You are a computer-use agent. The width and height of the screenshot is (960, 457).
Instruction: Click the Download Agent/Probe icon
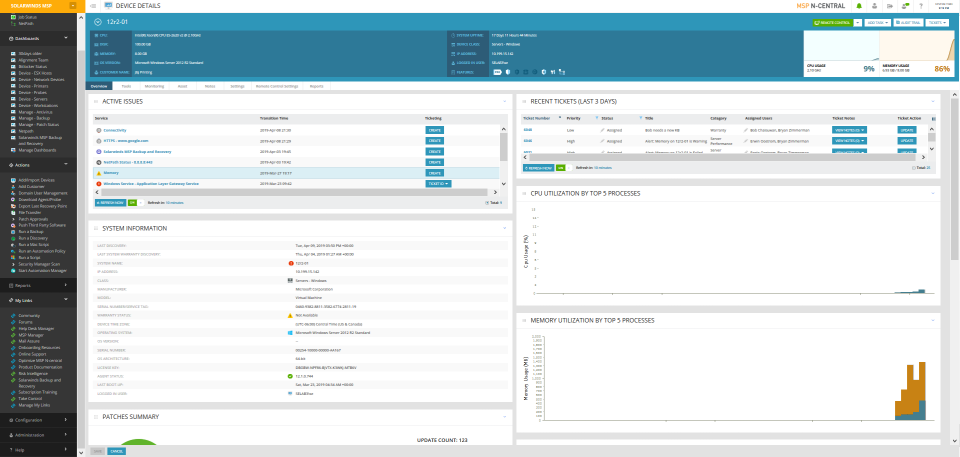click(x=13, y=199)
